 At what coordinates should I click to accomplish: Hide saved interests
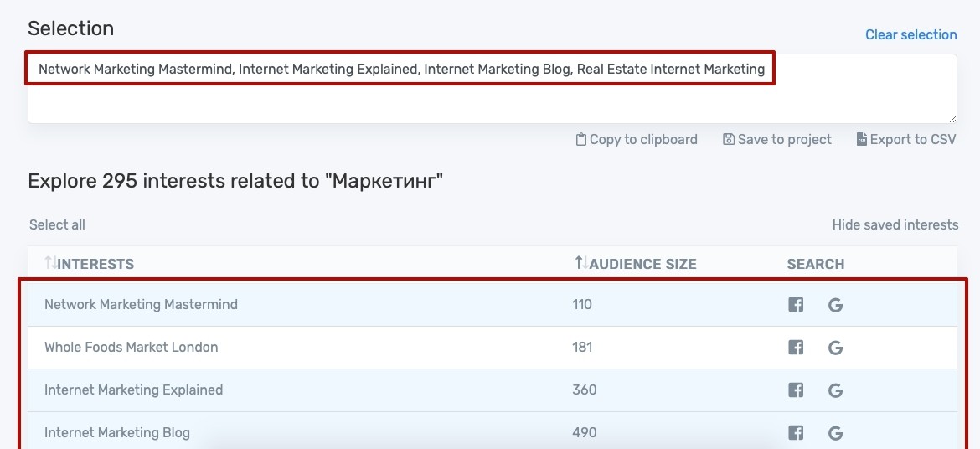click(x=895, y=225)
